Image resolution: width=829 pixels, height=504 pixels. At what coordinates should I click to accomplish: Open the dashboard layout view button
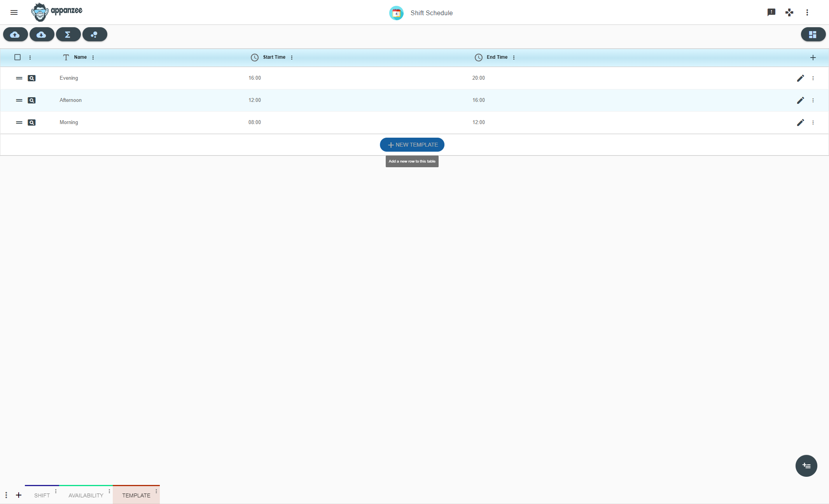tap(813, 35)
